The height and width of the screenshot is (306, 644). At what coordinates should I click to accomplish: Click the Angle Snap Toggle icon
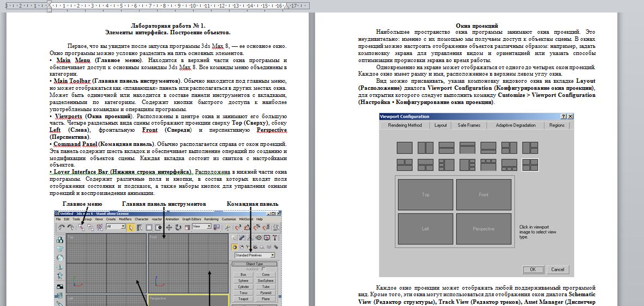[247, 228]
